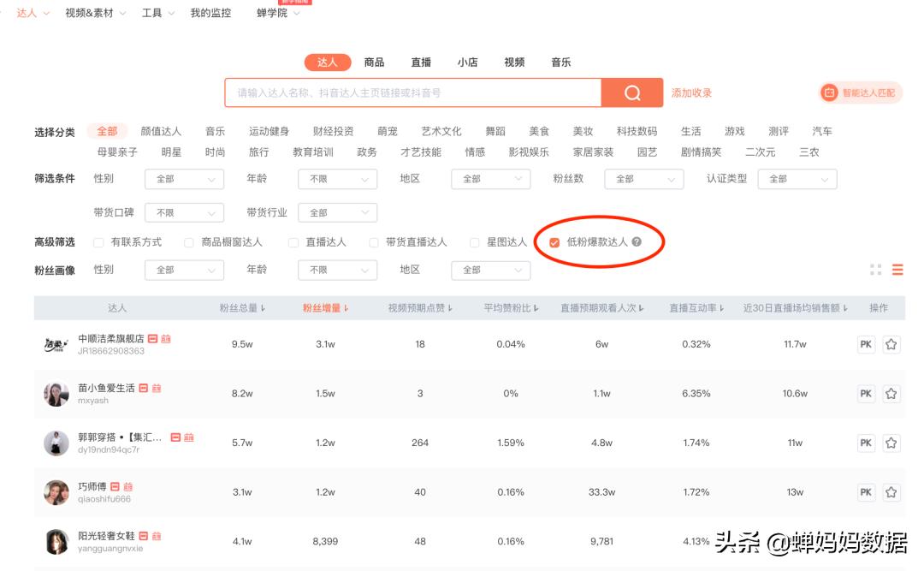Open the 视频&素材 top menu
Viewport: 924px width, 571px height.
point(95,13)
